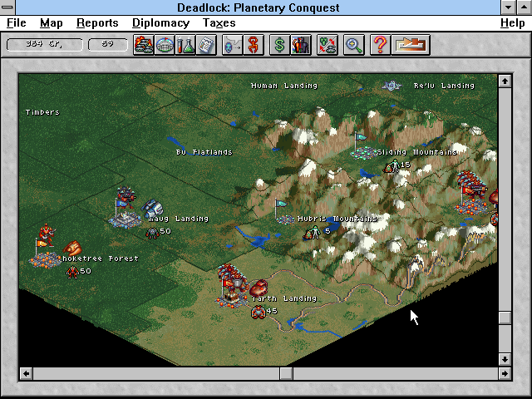Viewport: 532px width, 399px height.
Task: Open the paper document report icon
Action: (x=206, y=44)
